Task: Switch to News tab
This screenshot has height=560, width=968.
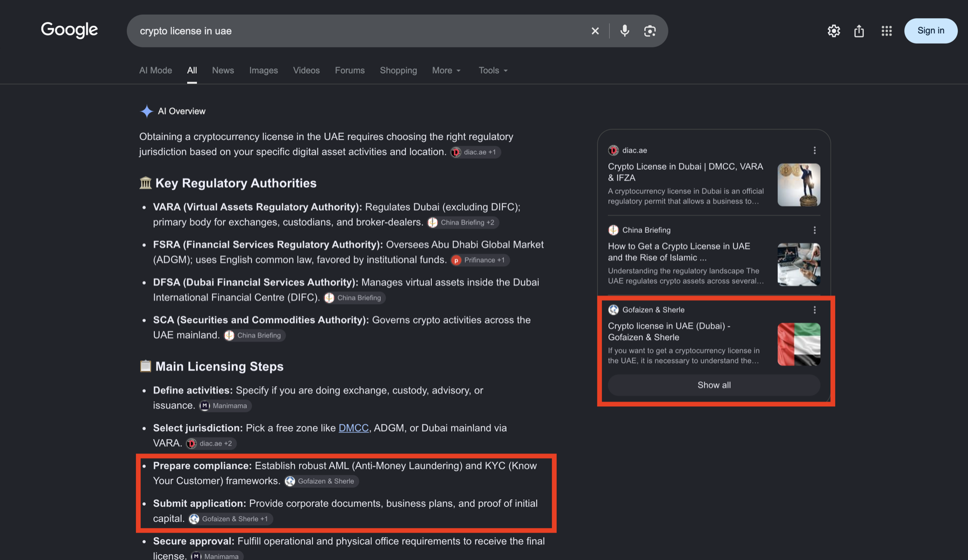Action: coord(223,70)
